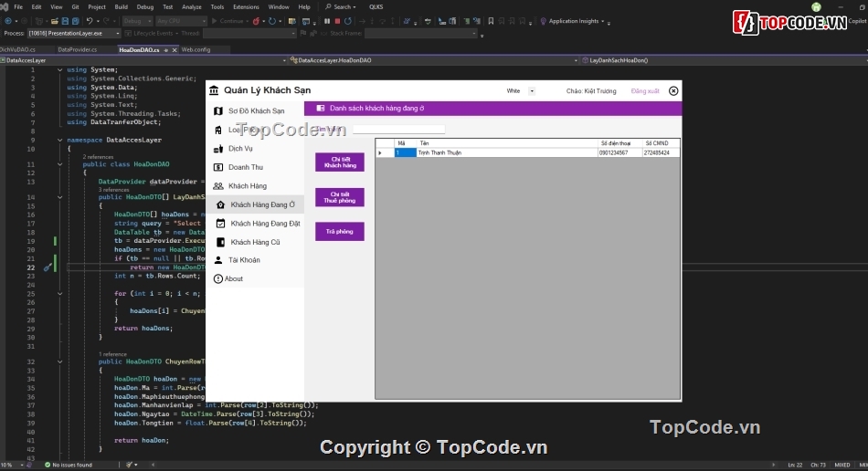Open the White theme dropdown
Image resolution: width=868 pixels, height=471 pixels.
(x=532, y=91)
